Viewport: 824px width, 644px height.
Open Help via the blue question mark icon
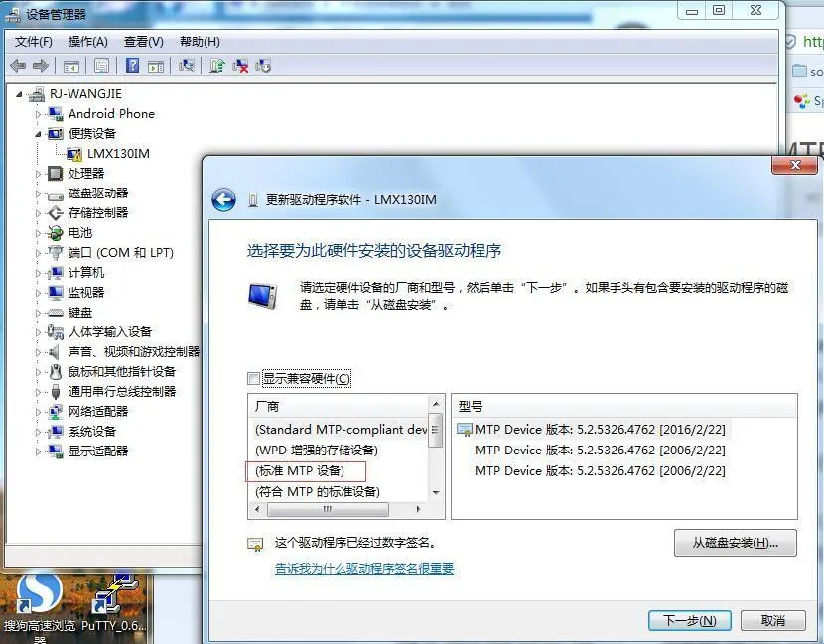click(x=134, y=65)
